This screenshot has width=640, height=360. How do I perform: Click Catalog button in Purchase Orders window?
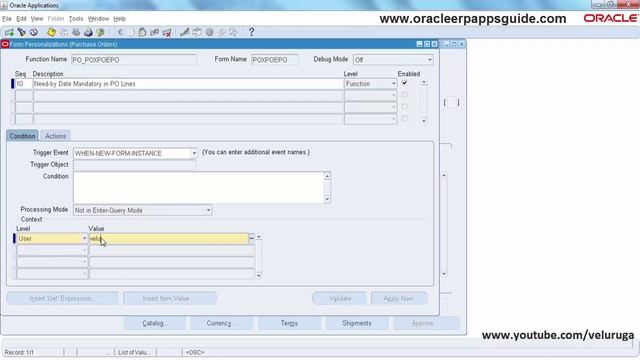(154, 323)
